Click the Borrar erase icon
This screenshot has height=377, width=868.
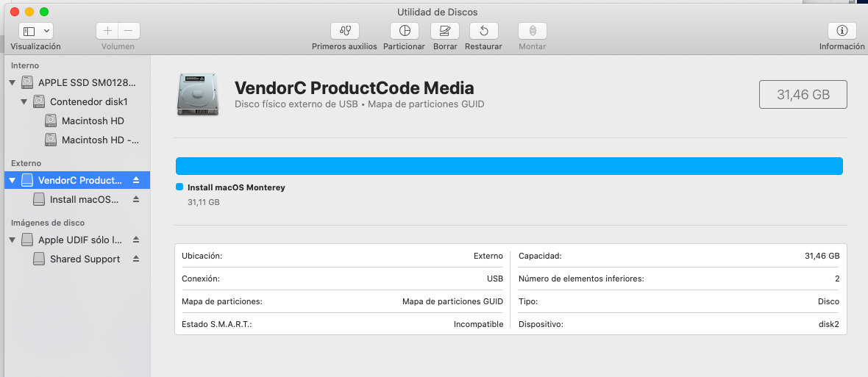click(445, 31)
